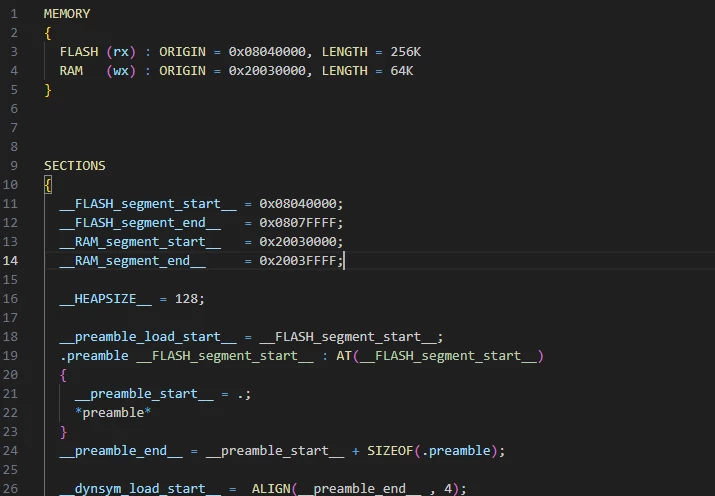The height and width of the screenshot is (496, 715).
Task: Click the AT keyword on line 19
Action: (x=344, y=356)
